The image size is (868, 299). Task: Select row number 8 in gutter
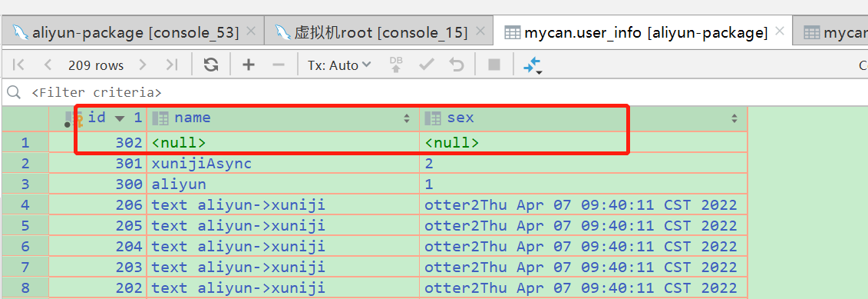[25, 288]
